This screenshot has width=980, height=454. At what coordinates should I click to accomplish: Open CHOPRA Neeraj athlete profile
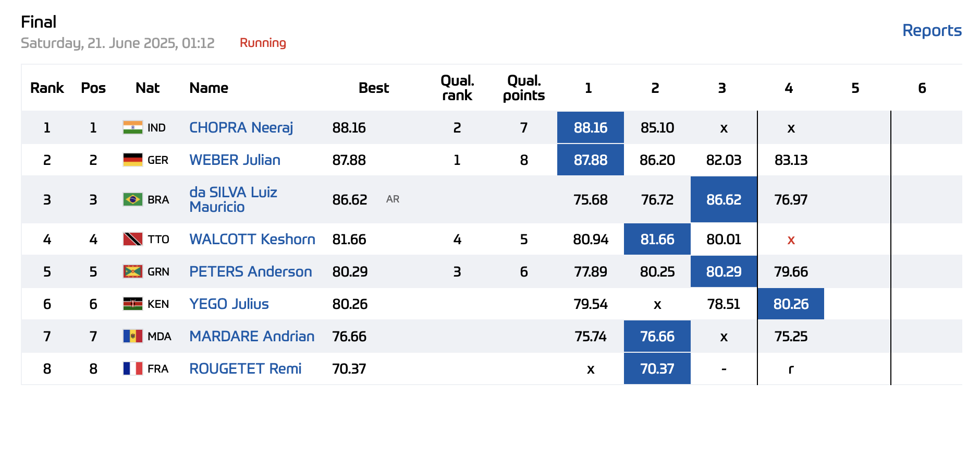[241, 127]
